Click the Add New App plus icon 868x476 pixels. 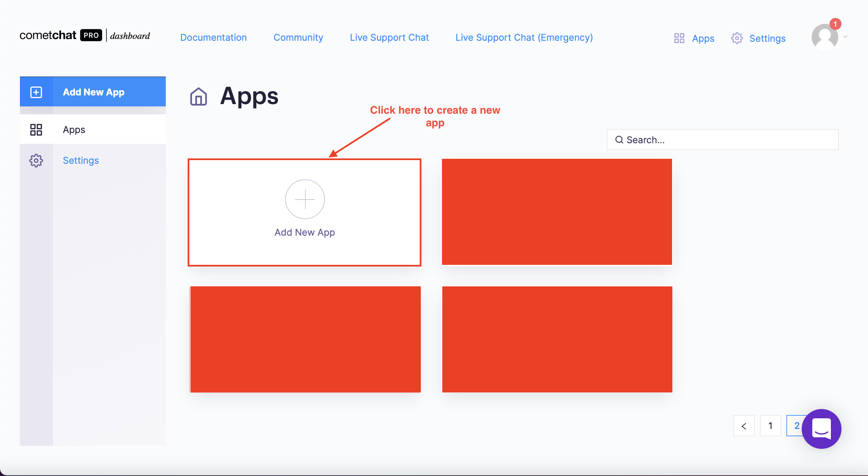(x=304, y=199)
